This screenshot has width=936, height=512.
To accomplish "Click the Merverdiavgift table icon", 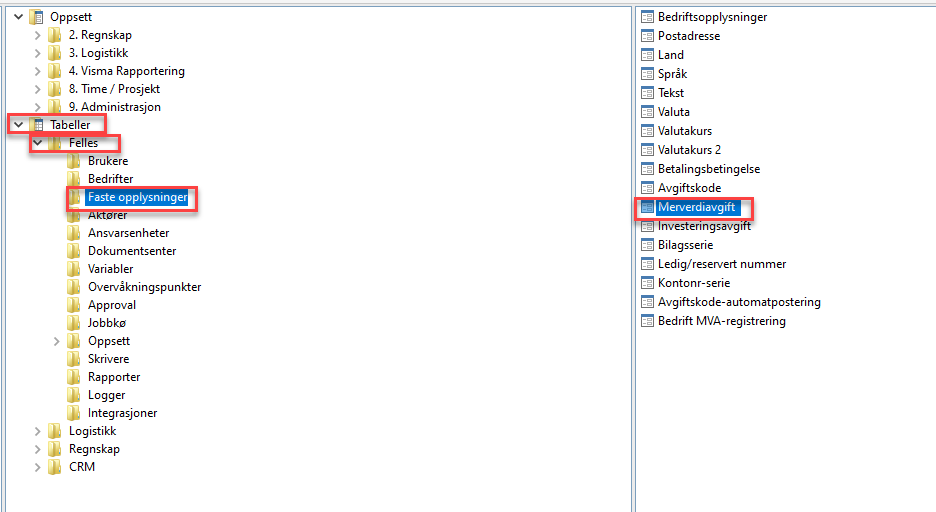I will point(647,207).
